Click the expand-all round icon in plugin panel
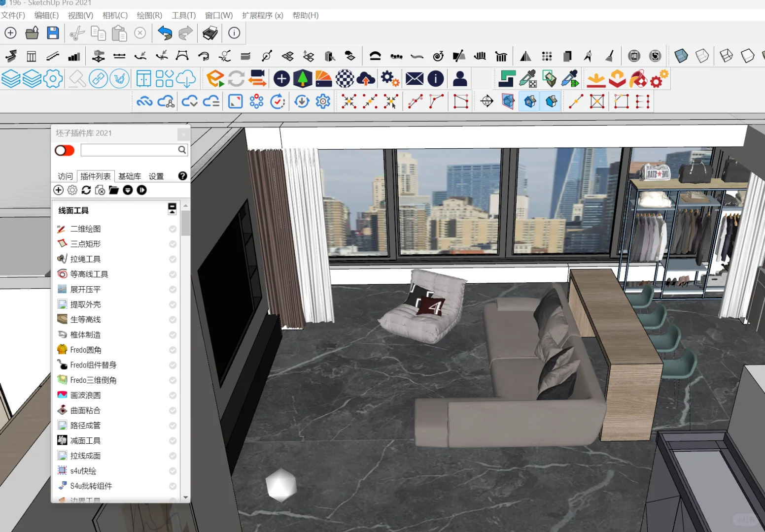This screenshot has width=765, height=532. click(x=141, y=190)
